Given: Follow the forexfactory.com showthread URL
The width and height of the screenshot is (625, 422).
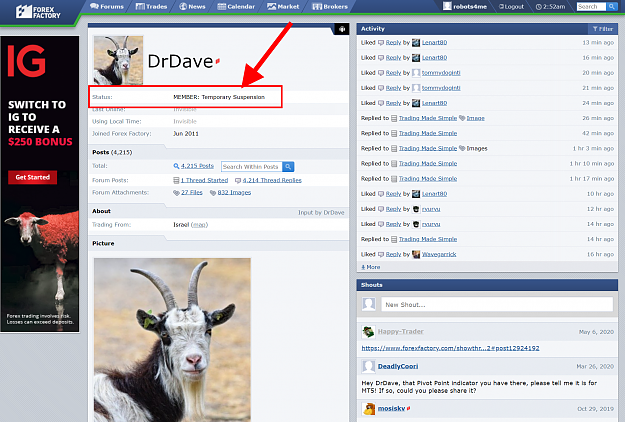Looking at the screenshot, I should click(x=450, y=348).
